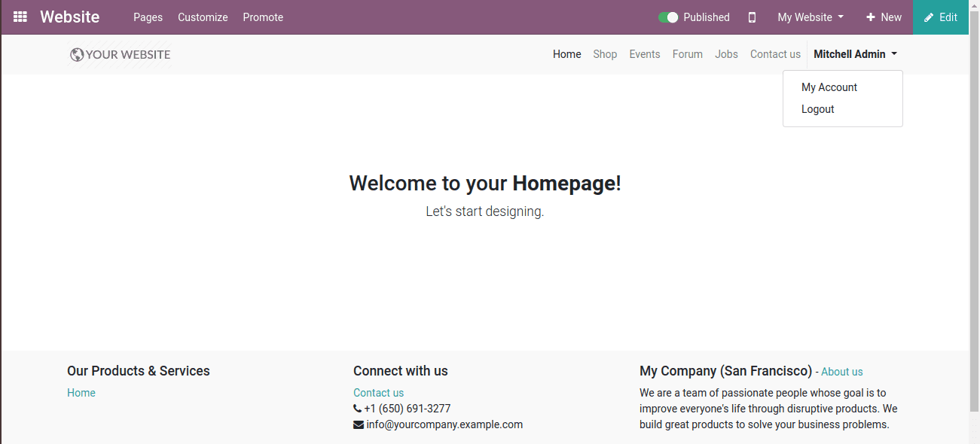The width and height of the screenshot is (980, 444).
Task: Click the Website app title
Action: pyautogui.click(x=69, y=17)
